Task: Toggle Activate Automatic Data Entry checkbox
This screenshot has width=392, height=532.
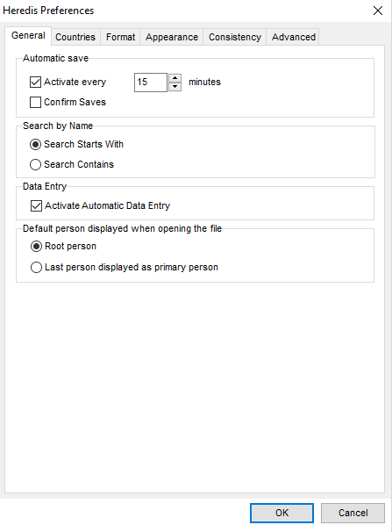Action: click(x=36, y=205)
